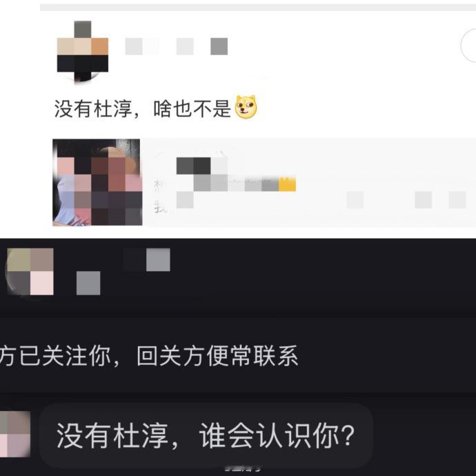The width and height of the screenshot is (476, 476).
Task: Tap the faint 我 character in the repost card
Action: (x=160, y=207)
